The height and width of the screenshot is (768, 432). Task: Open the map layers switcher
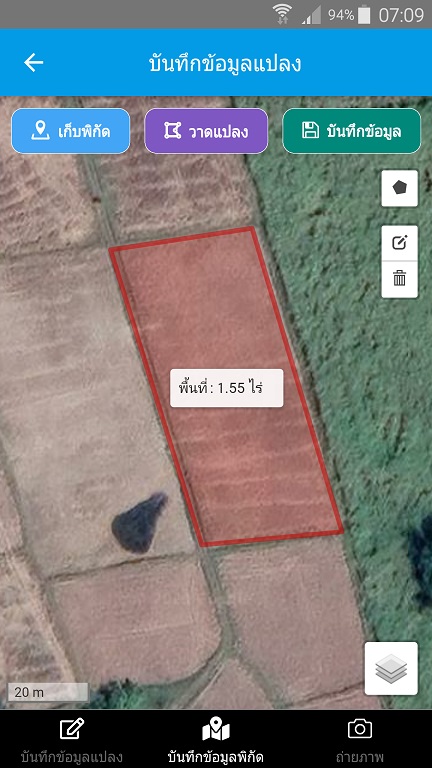click(x=391, y=669)
